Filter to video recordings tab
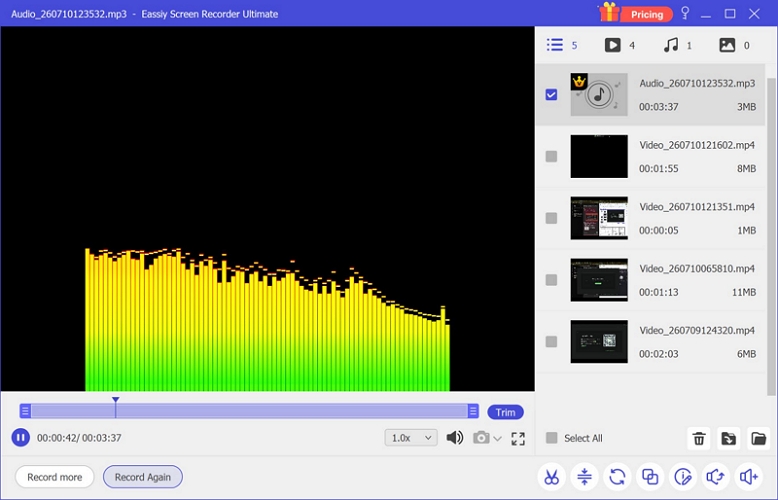This screenshot has height=500, width=778. (x=619, y=45)
